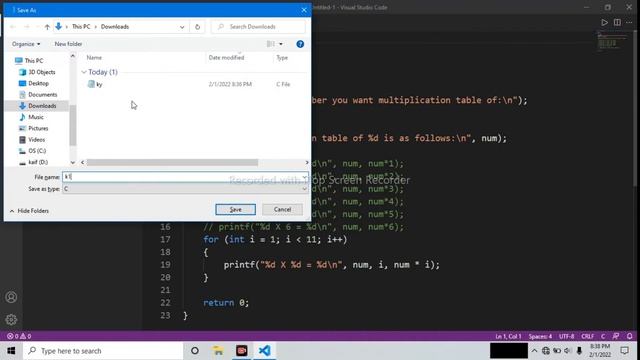640x360 pixels.
Task: Click the Back arrow in Save As dialog
Action: (x=13, y=27)
